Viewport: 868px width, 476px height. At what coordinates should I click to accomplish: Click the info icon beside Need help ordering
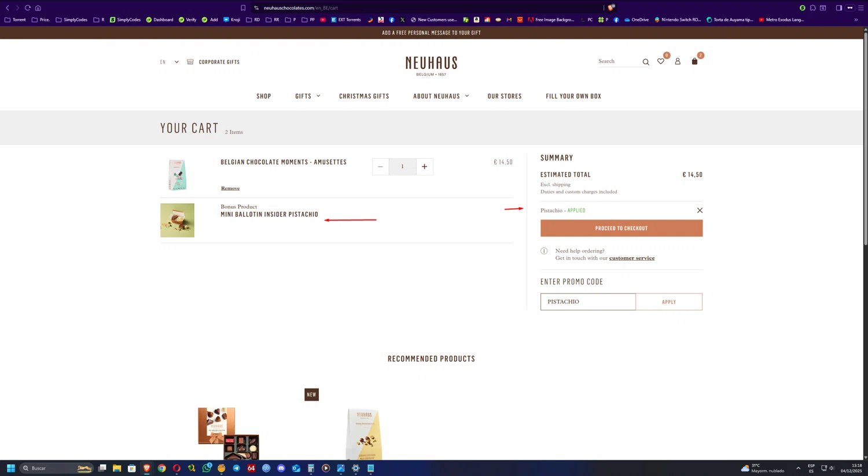544,251
